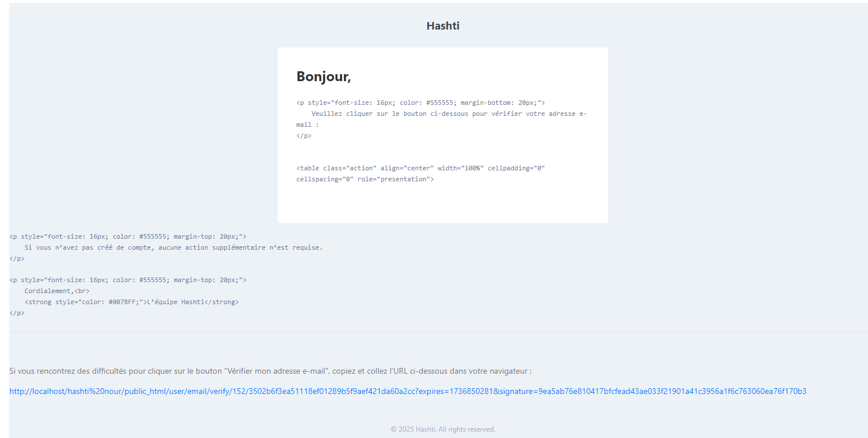The height and width of the screenshot is (438, 868).
Task: Click the "Veuillez cliquer sur le bouton" line
Action: (448, 114)
